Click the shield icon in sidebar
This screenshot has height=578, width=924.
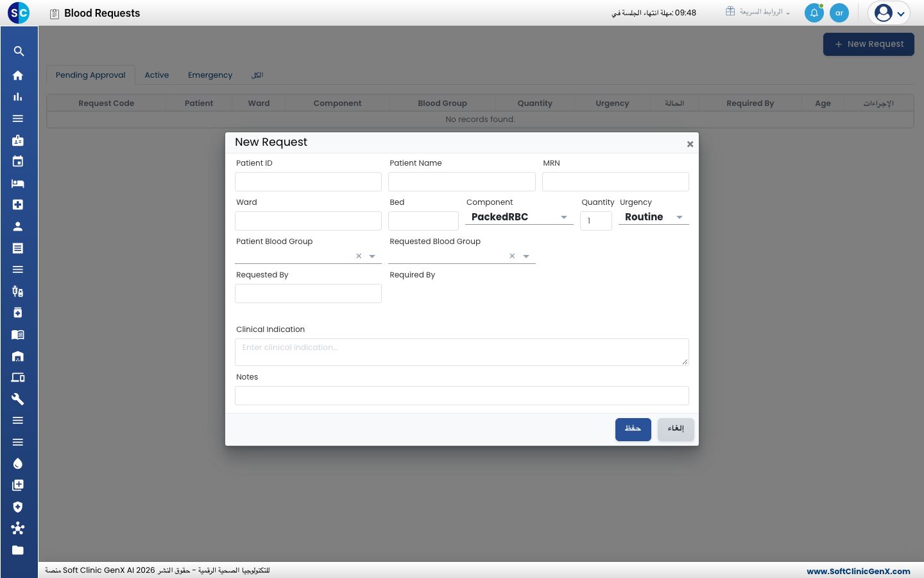[18, 507]
